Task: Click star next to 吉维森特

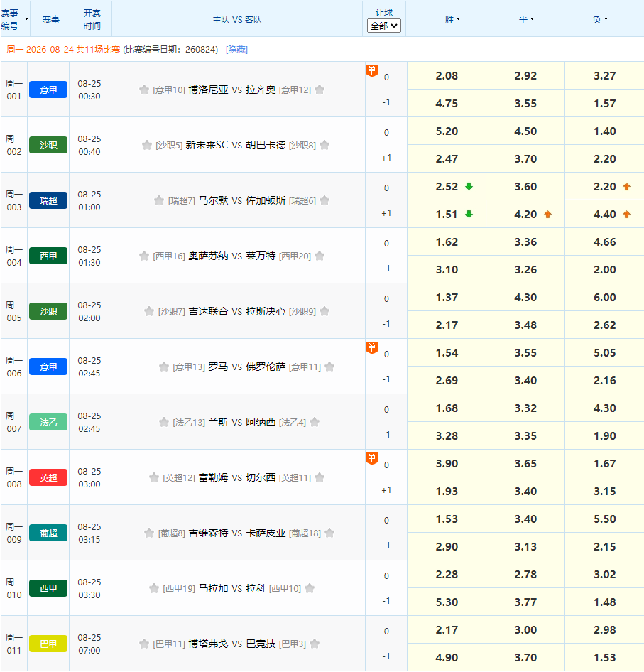Action: pos(149,533)
